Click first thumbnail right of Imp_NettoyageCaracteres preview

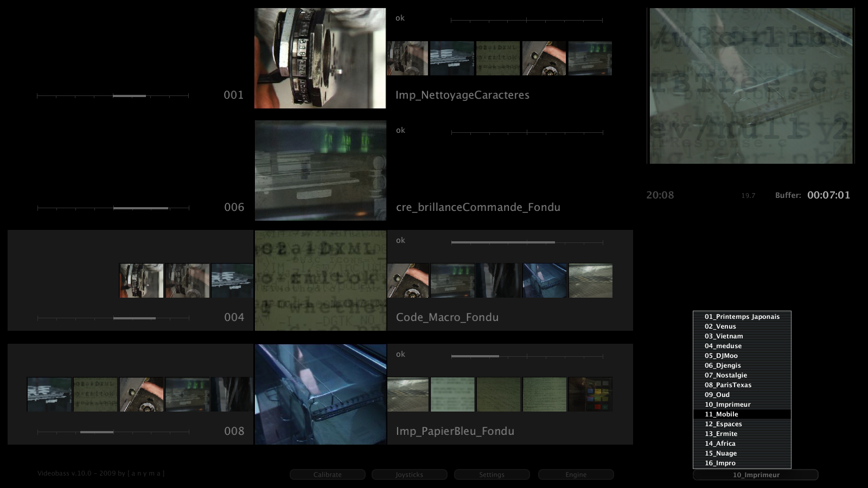(407, 58)
